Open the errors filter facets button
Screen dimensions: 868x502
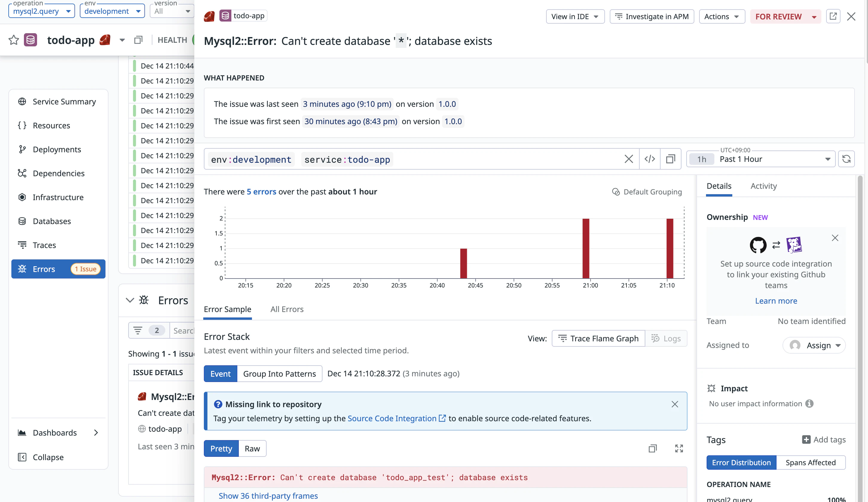coord(149,330)
